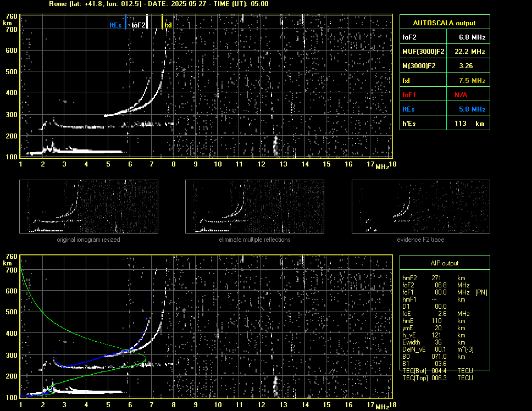Screen dimensions: 532x411
Task: Click the MUF(3000)F2 row label
Action: [423, 52]
